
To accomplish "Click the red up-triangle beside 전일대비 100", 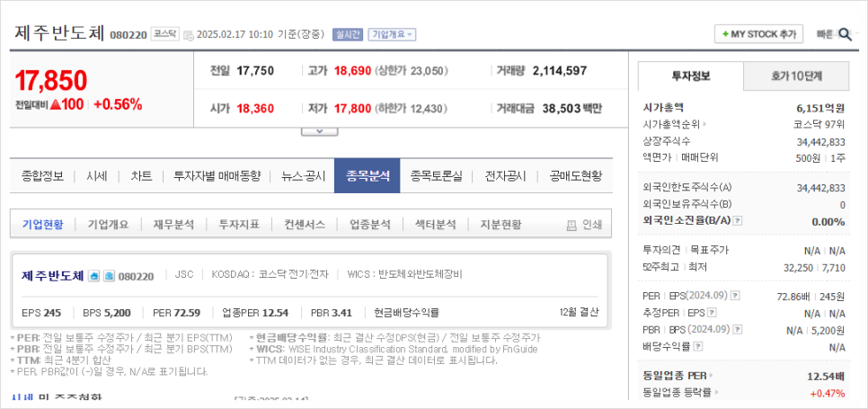I will [56, 104].
